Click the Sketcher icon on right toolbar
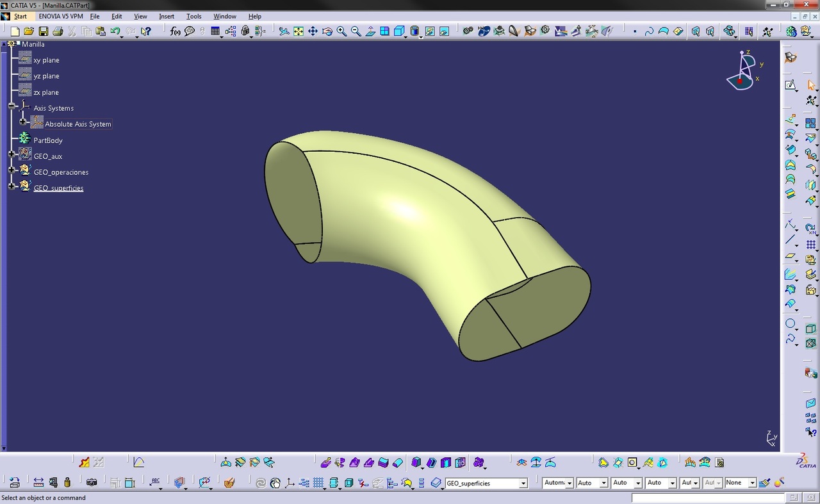The width and height of the screenshot is (820, 504). (791, 85)
